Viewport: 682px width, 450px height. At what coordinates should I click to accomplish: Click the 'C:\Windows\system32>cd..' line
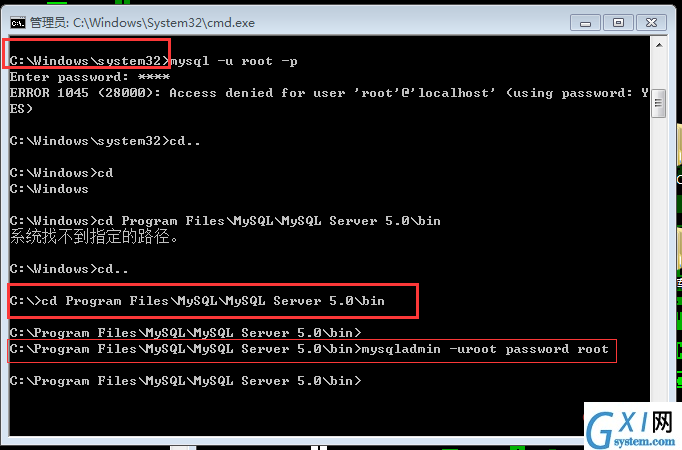[105, 141]
